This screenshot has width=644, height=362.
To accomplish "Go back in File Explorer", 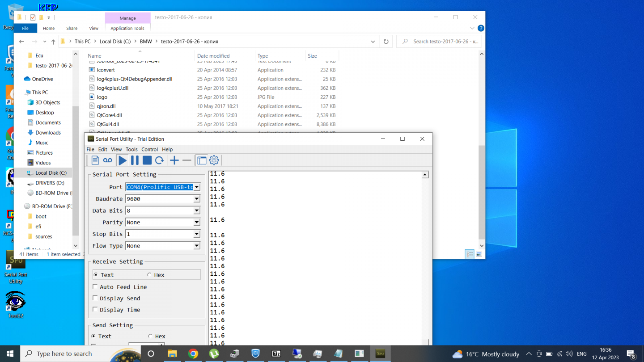I will click(x=21, y=42).
